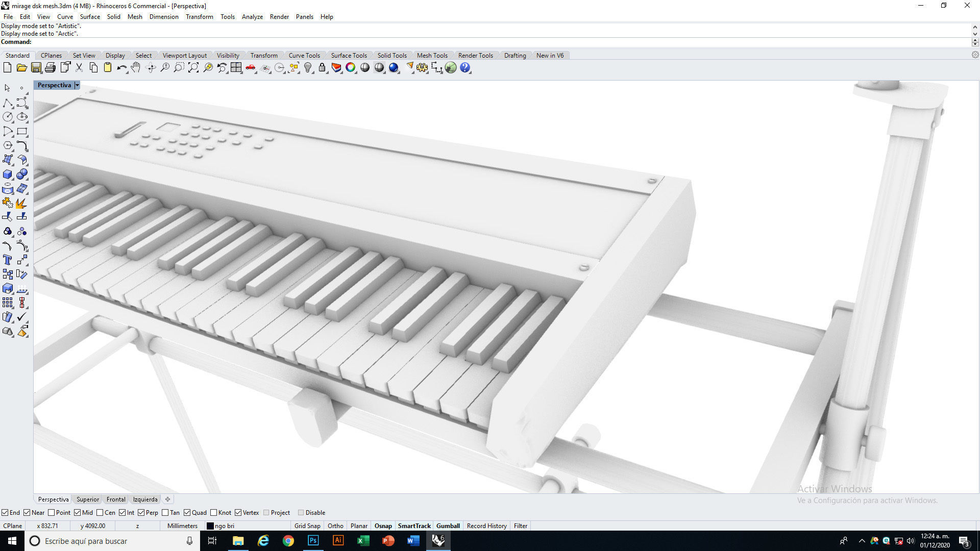
Task: Toggle Gumball in status bar
Action: point(448,526)
